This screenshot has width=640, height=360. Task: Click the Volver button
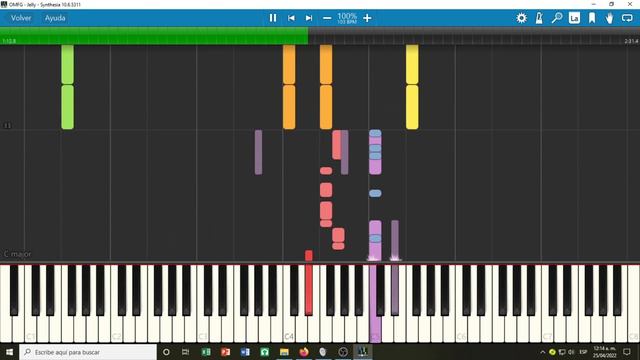[21, 18]
